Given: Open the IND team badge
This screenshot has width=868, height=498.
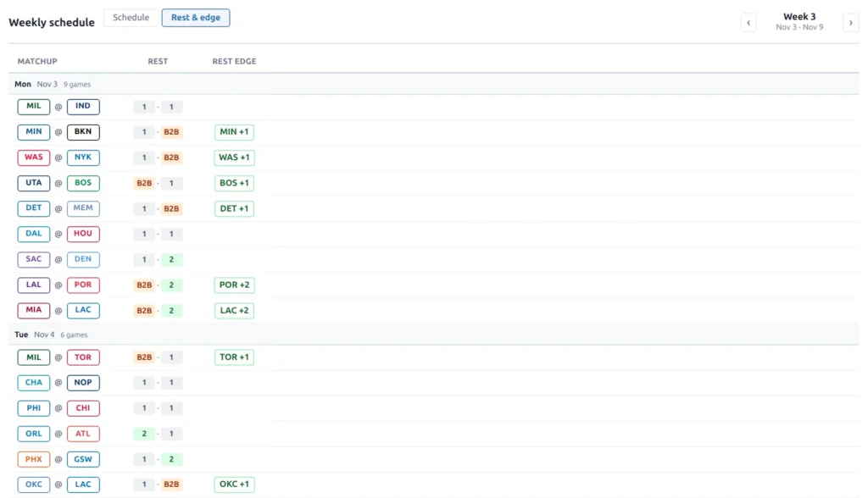Looking at the screenshot, I should tap(83, 106).
